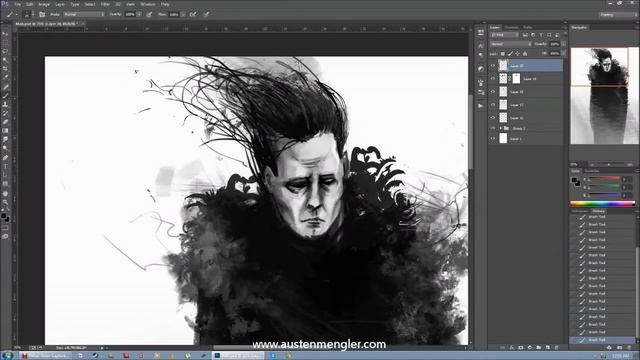Open the Actions play-icon collapsed panel

point(481,106)
